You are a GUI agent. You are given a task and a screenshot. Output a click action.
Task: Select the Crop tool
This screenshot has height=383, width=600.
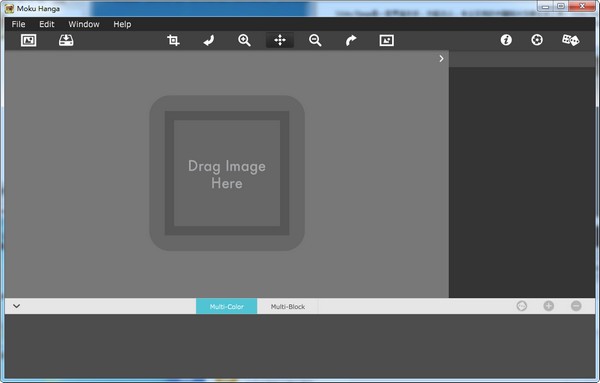point(173,40)
